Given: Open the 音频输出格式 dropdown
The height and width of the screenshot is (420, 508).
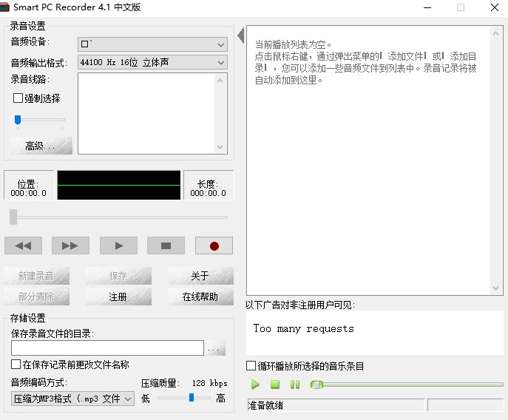Looking at the screenshot, I should (x=152, y=62).
